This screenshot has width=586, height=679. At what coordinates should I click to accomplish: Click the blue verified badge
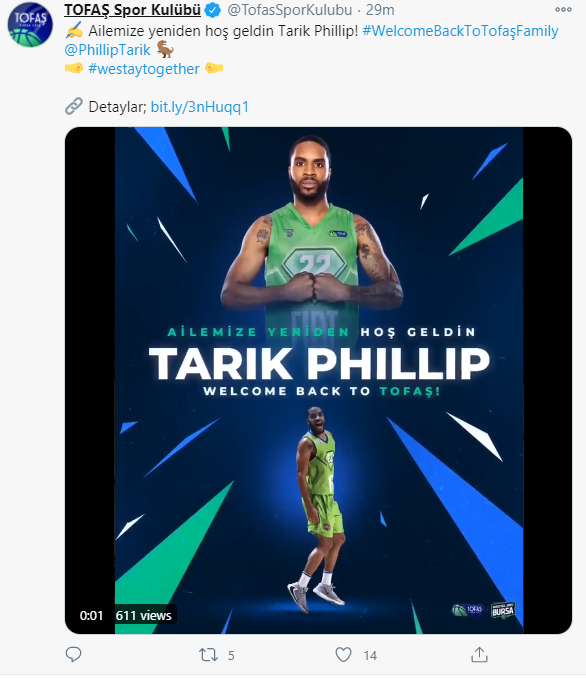(x=212, y=10)
